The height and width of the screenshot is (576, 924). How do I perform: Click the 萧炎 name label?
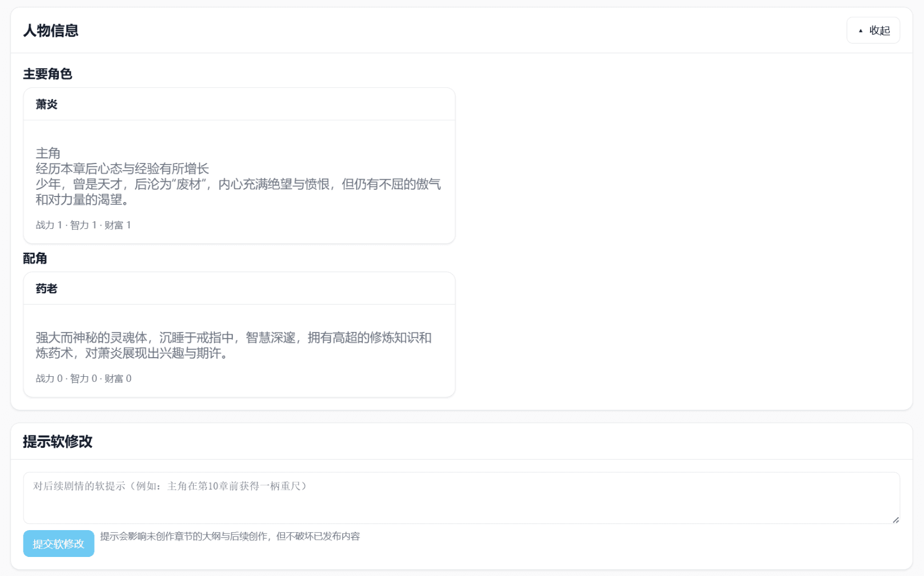coord(47,104)
